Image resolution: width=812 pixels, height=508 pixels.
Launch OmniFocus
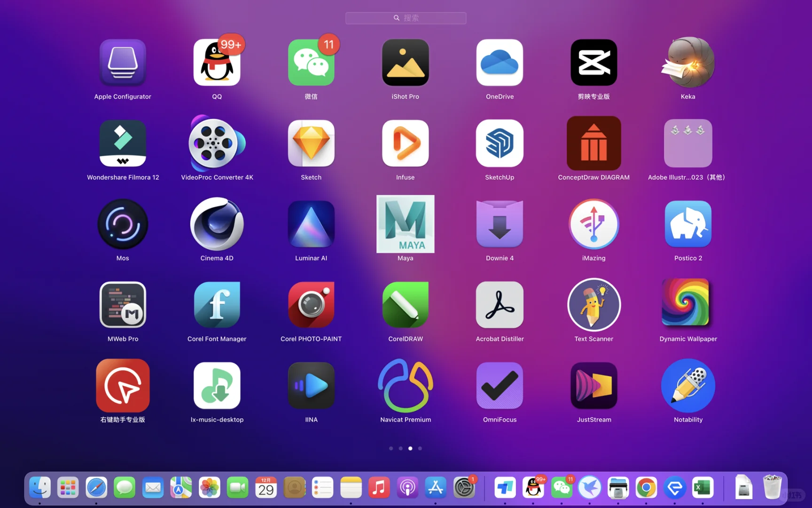499,385
